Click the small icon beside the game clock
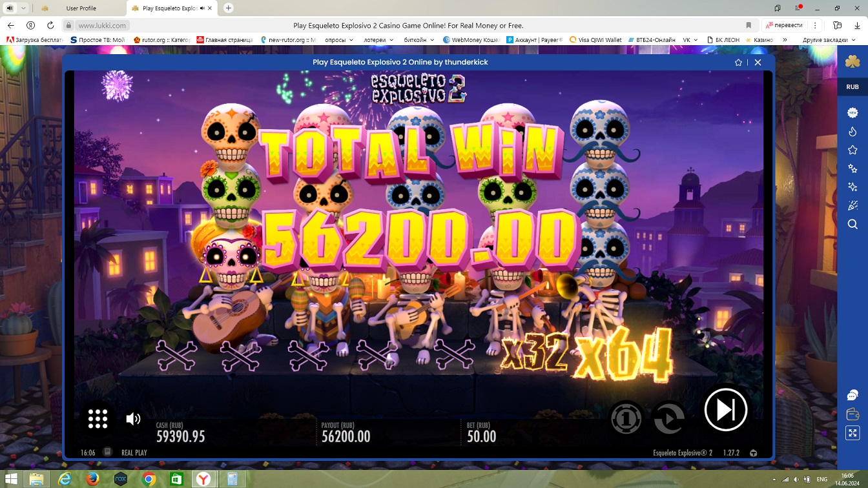 (108, 452)
